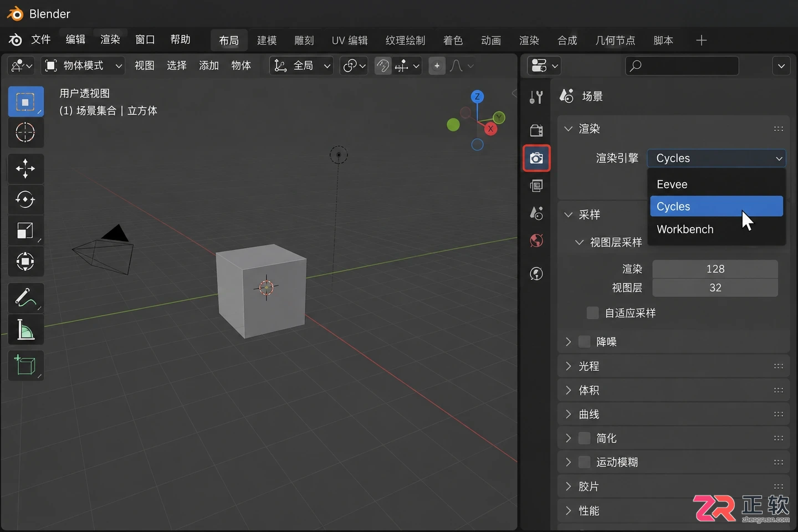
Task: Click the properties search field
Action: pyautogui.click(x=682, y=66)
